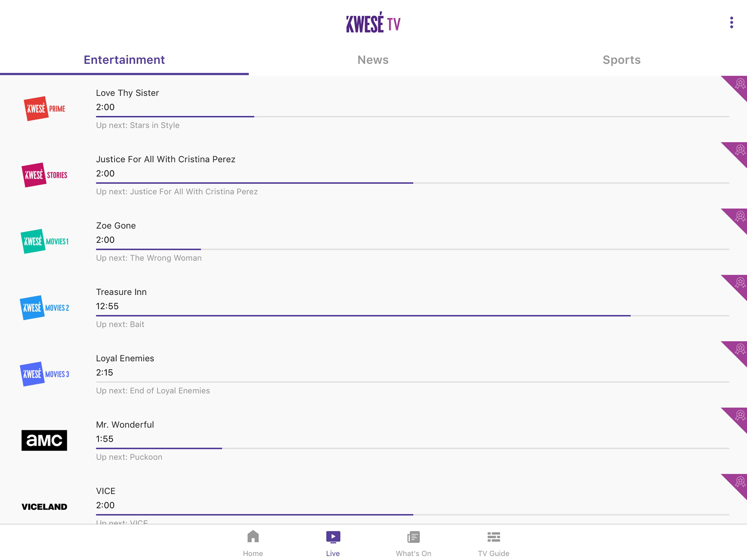Image resolution: width=747 pixels, height=560 pixels.
Task: Tap the Home icon in bottom bar
Action: [x=253, y=536]
